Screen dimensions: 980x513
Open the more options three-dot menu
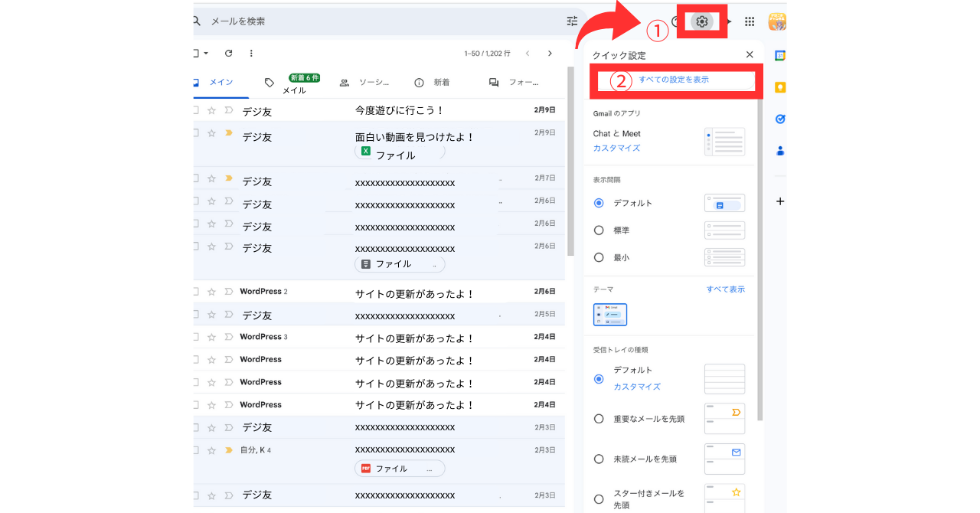coord(251,54)
